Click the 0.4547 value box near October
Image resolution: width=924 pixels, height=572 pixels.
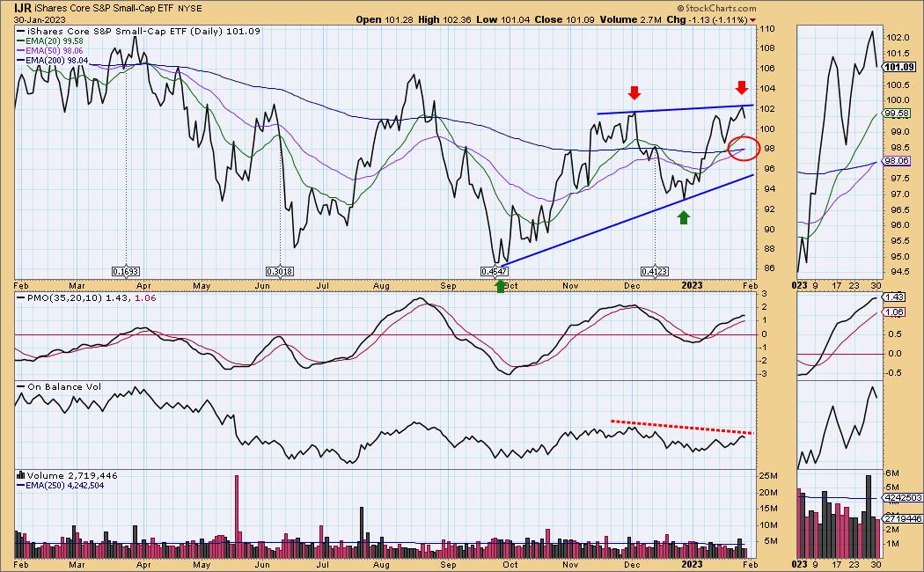tap(495, 272)
